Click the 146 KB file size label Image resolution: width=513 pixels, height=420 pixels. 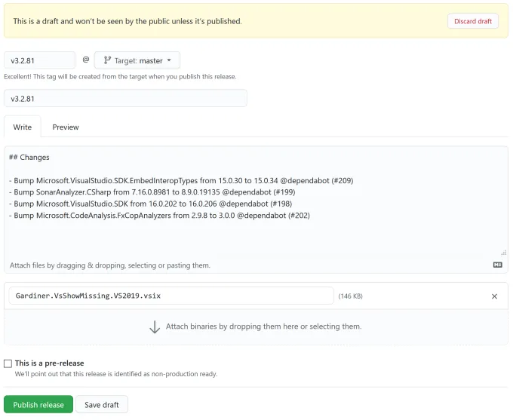click(350, 296)
